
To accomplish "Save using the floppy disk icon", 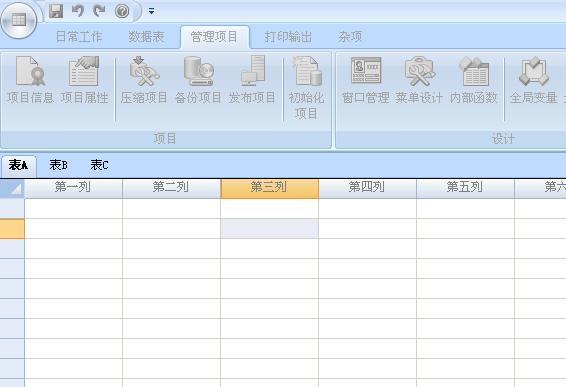I will click(56, 11).
